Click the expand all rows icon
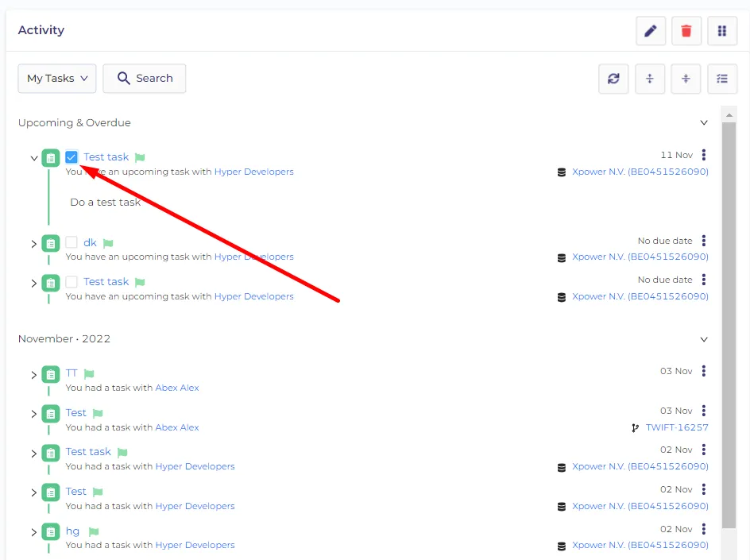750x560 pixels. (x=650, y=79)
